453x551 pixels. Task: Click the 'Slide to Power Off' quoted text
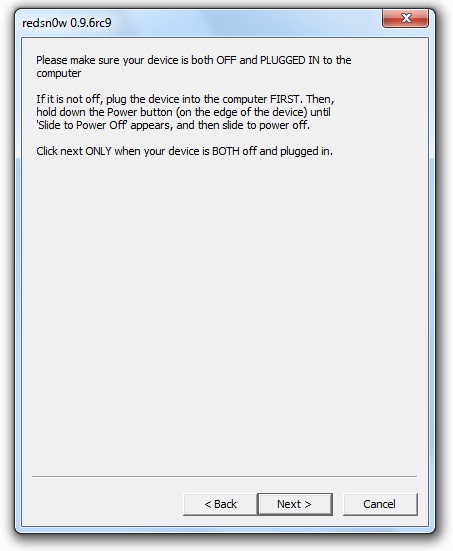[x=82, y=125]
